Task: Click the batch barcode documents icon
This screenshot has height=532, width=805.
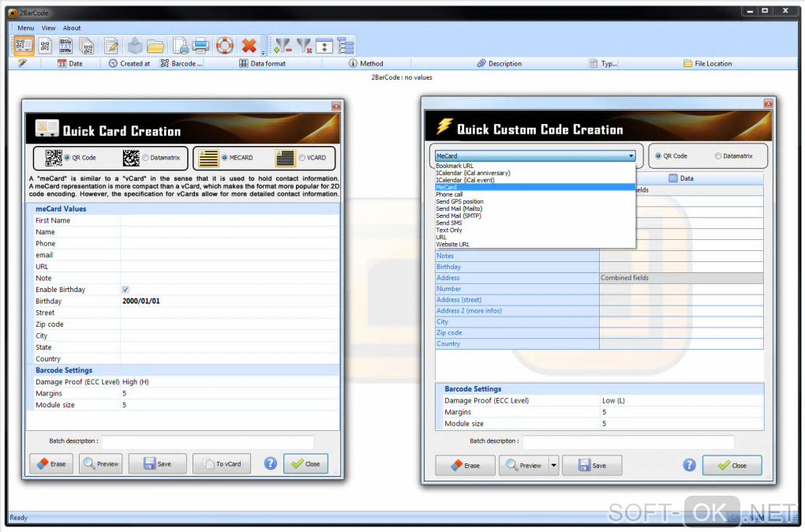Action: pos(88,47)
